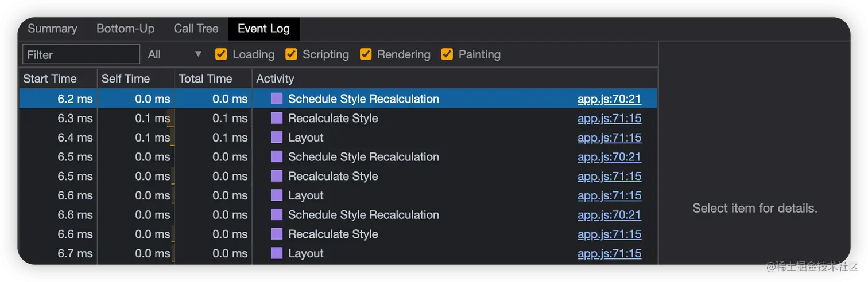
Task: Open the Call Tree tab
Action: (196, 29)
